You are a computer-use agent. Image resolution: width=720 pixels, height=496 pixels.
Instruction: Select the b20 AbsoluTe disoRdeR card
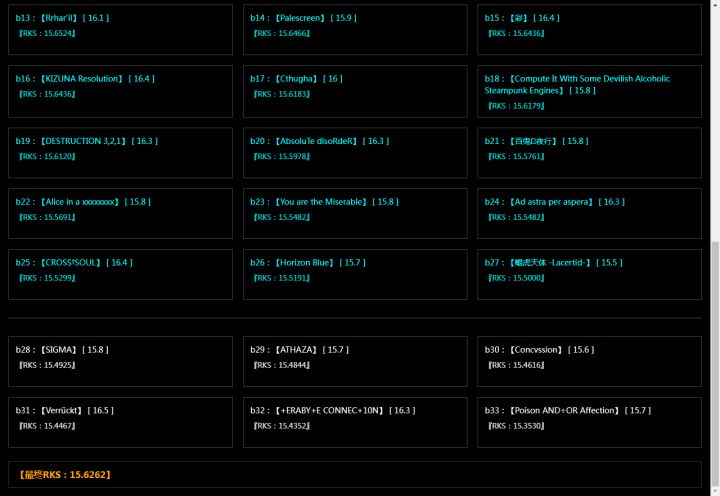click(x=355, y=153)
